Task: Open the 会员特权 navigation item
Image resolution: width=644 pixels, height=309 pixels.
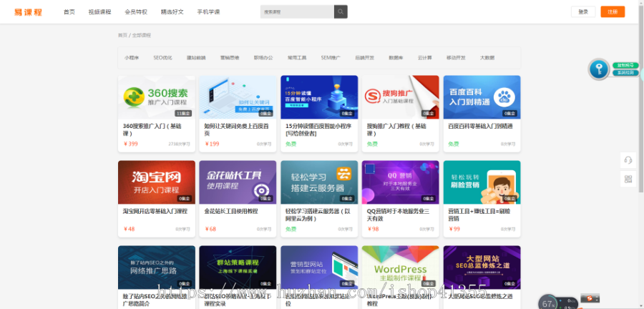Action: point(136,12)
